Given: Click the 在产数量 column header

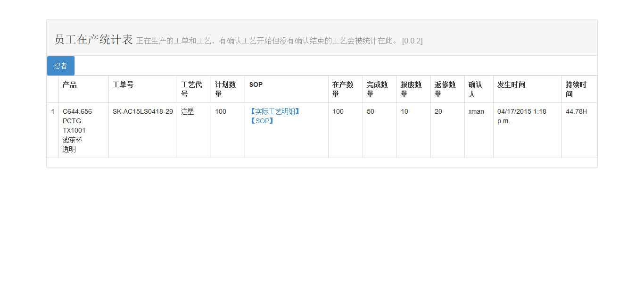Looking at the screenshot, I should pos(343,89).
